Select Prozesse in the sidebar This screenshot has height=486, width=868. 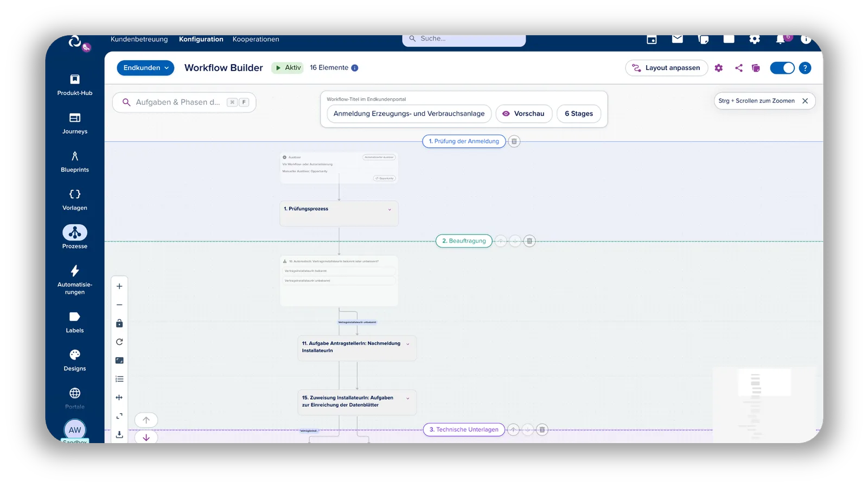[75, 237]
